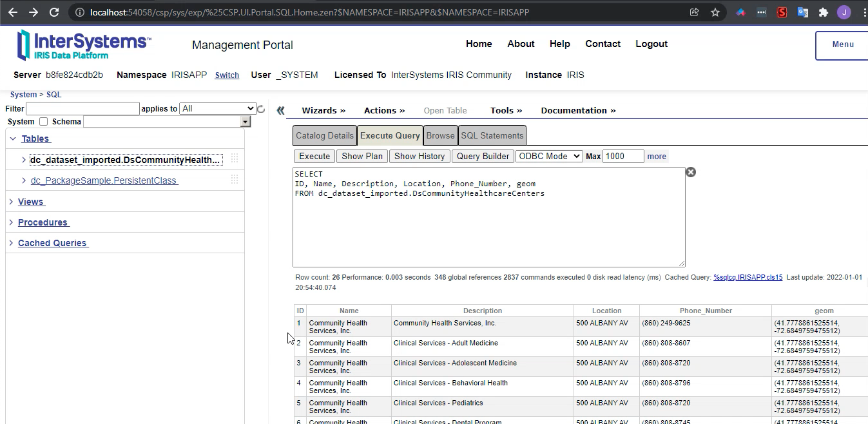Open the About page
Viewport: 868px width, 424px height.
tap(521, 44)
